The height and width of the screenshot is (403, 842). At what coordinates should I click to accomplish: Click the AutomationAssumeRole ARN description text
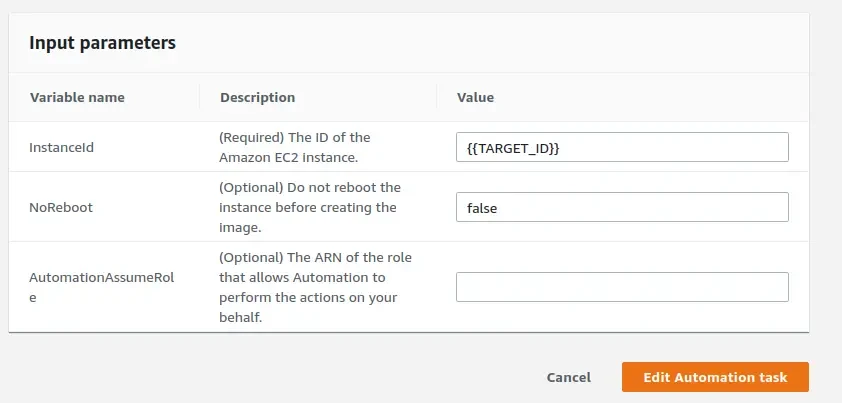[315, 287]
